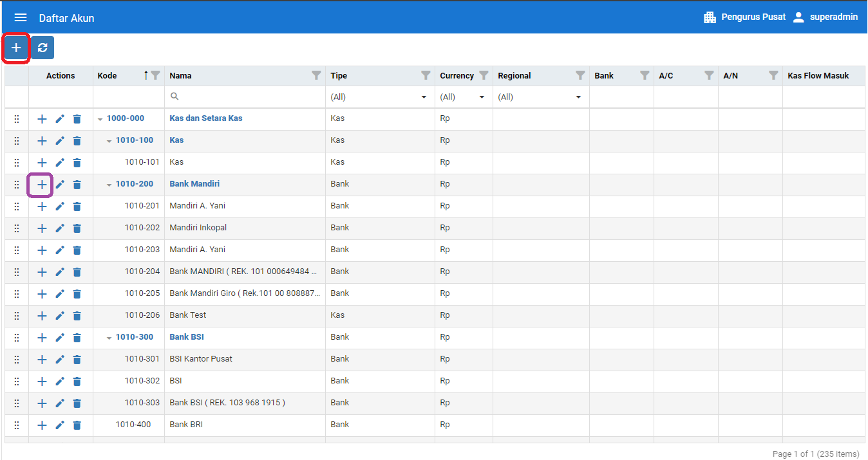Open the hamburger navigation menu
This screenshot has height=460, width=868.
click(21, 17)
